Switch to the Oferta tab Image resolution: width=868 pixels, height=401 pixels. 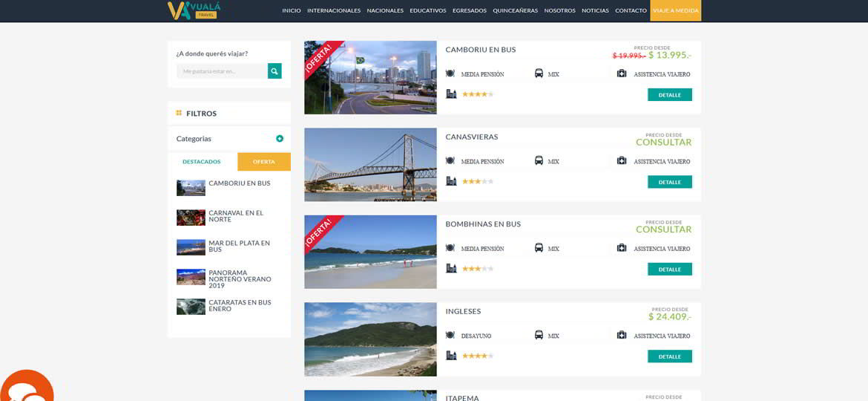264,162
